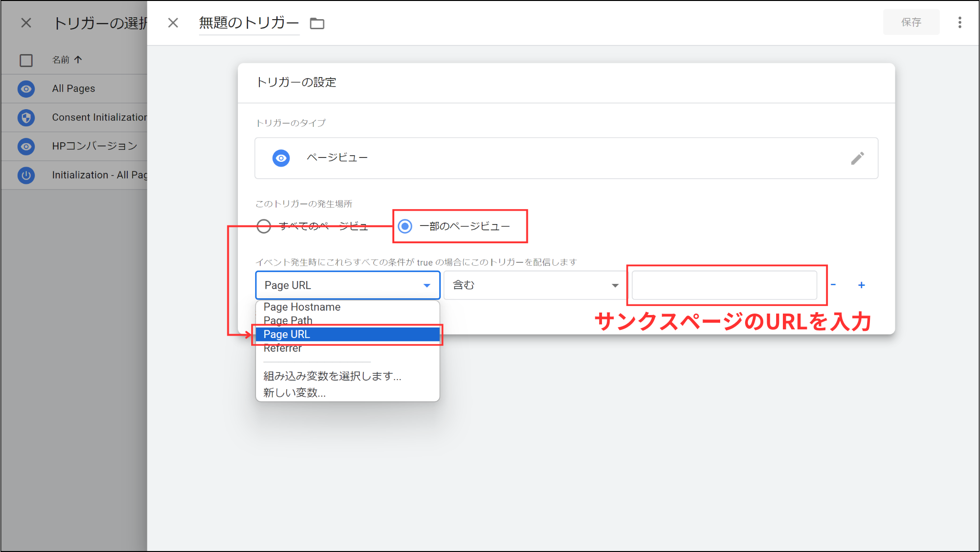Open the All Pages trigger row

tap(74, 89)
